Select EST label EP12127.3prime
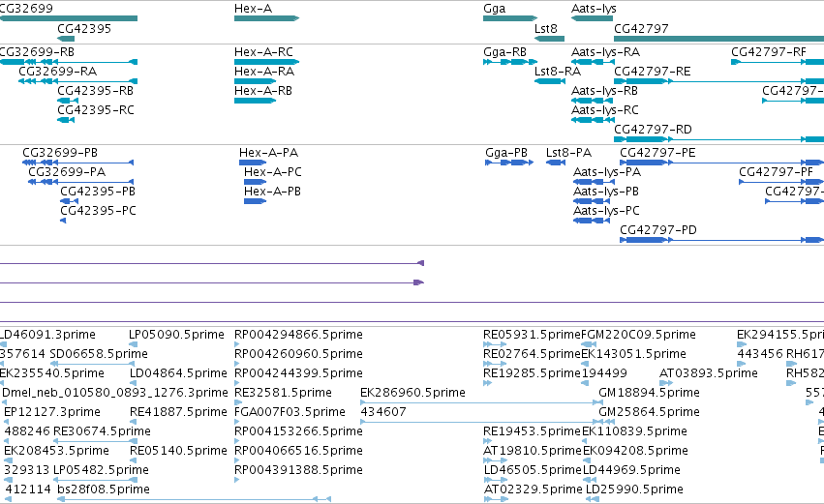Screen dimensions: 824x504 pos(52,413)
